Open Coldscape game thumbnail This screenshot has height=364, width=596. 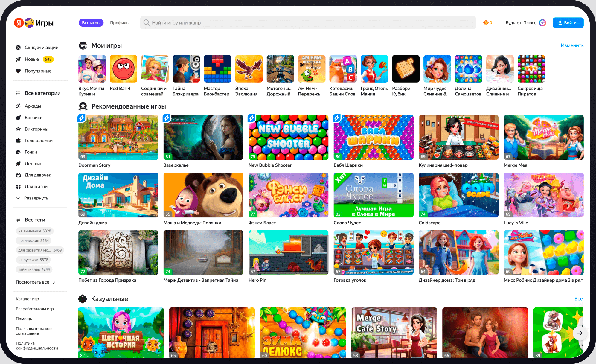458,195
